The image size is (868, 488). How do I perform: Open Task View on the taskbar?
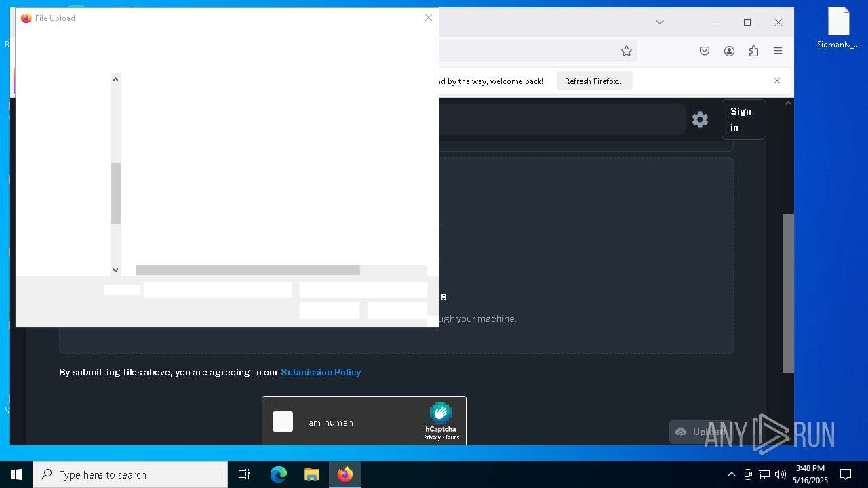pyautogui.click(x=244, y=474)
